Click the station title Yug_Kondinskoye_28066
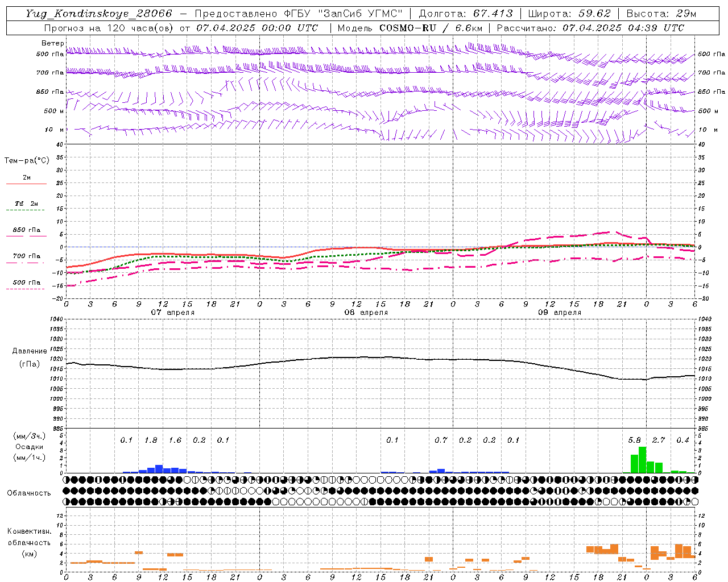Screen dimensions: 728x582 click(98, 14)
